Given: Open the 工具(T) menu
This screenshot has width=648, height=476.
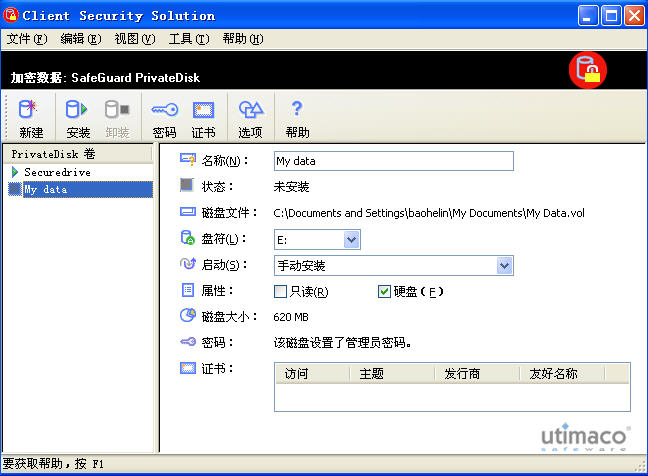Looking at the screenshot, I should tap(189, 39).
